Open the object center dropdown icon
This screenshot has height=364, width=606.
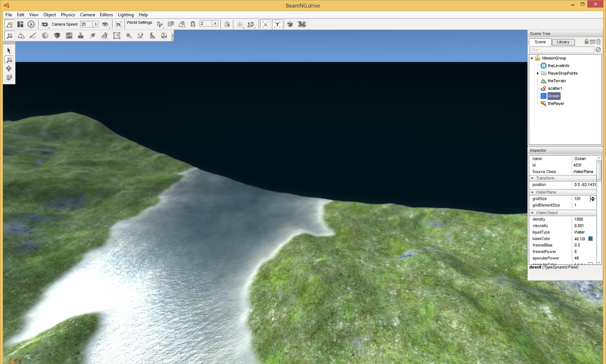pos(240,24)
